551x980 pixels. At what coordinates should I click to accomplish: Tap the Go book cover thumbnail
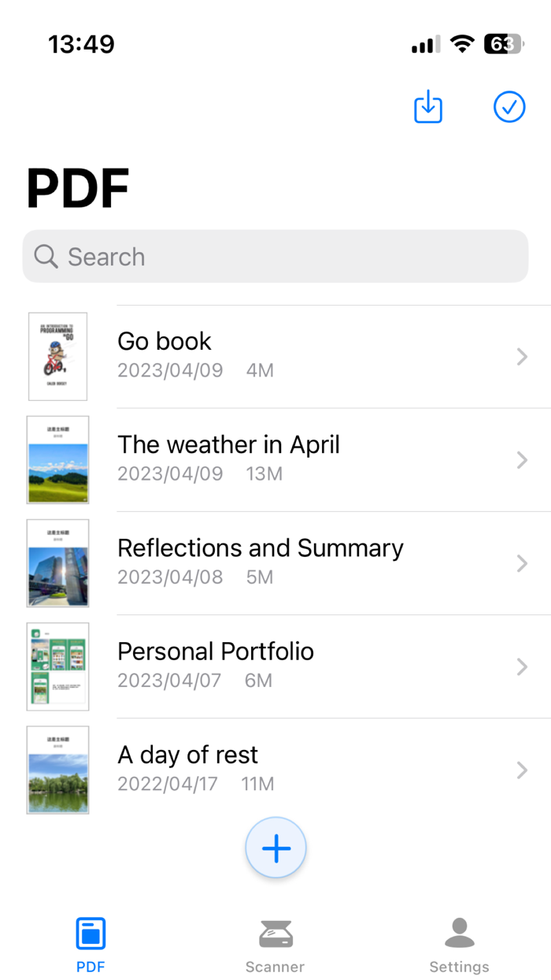point(57,357)
